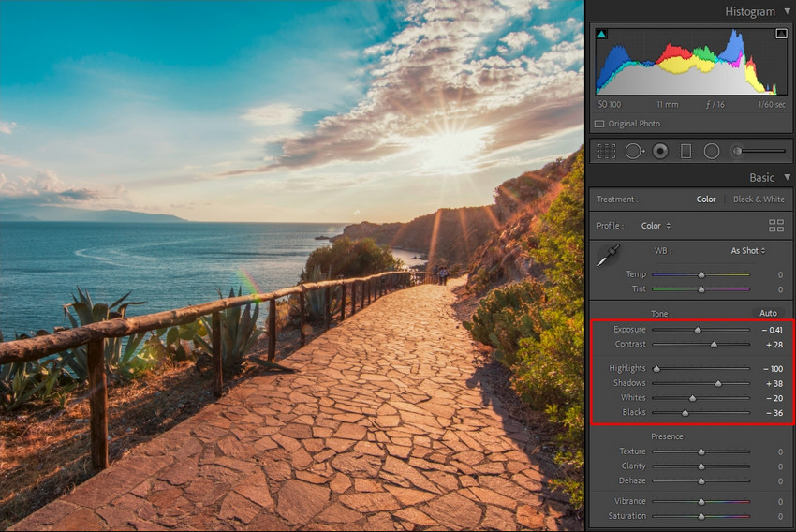Screen dimensions: 796x532
Task: Click the Highlights value -100
Action: 774,369
